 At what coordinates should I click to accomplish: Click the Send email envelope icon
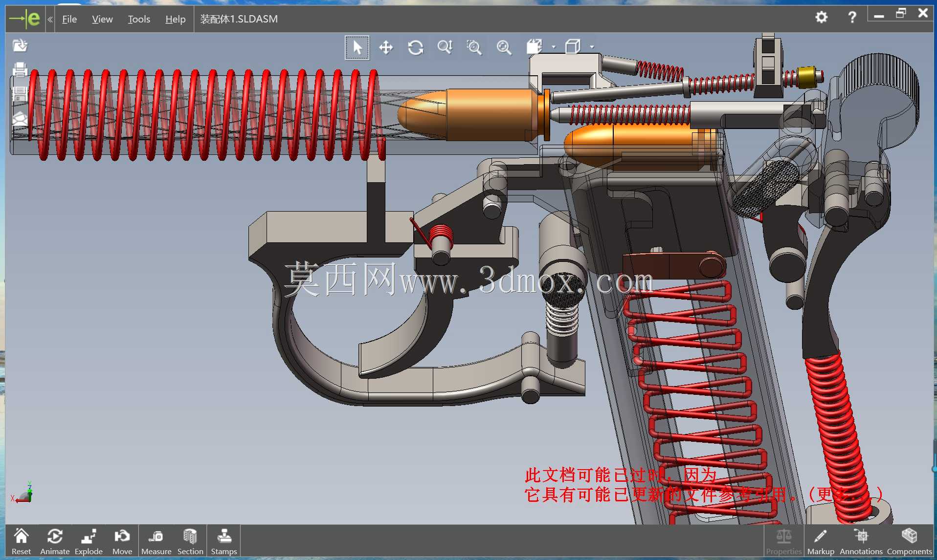point(20,118)
